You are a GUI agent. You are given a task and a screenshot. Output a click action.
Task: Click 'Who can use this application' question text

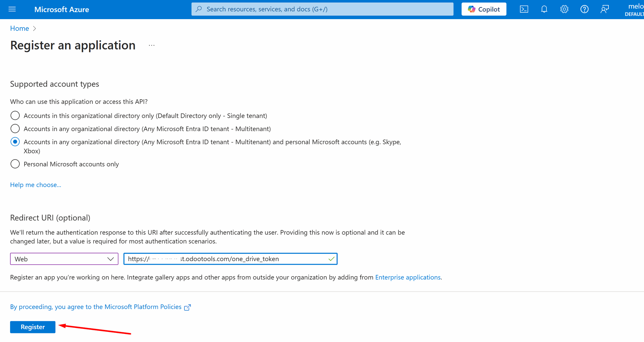[79, 101]
